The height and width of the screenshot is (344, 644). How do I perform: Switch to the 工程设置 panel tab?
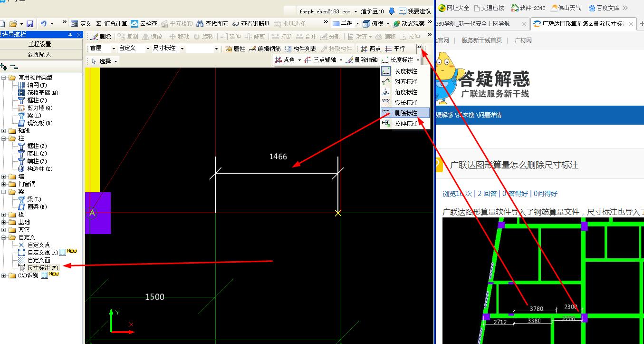click(40, 44)
